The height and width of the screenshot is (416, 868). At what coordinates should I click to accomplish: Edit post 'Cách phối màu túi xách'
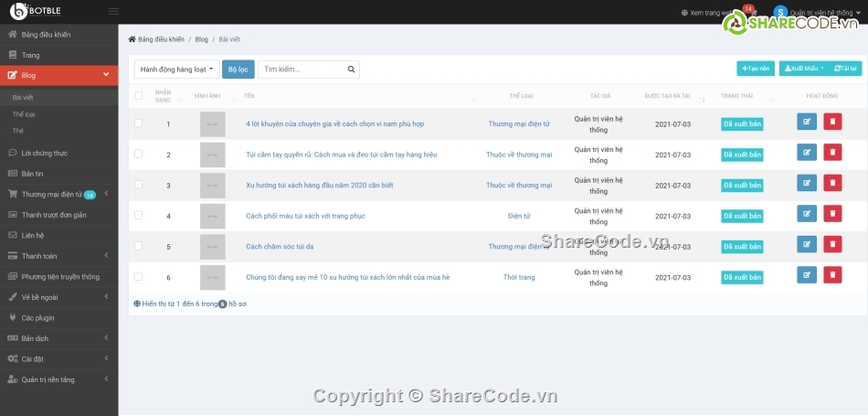pyautogui.click(x=807, y=213)
